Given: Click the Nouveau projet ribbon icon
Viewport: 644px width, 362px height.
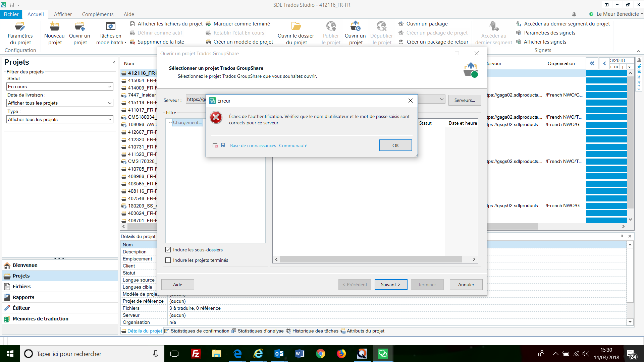Looking at the screenshot, I should coord(54,33).
